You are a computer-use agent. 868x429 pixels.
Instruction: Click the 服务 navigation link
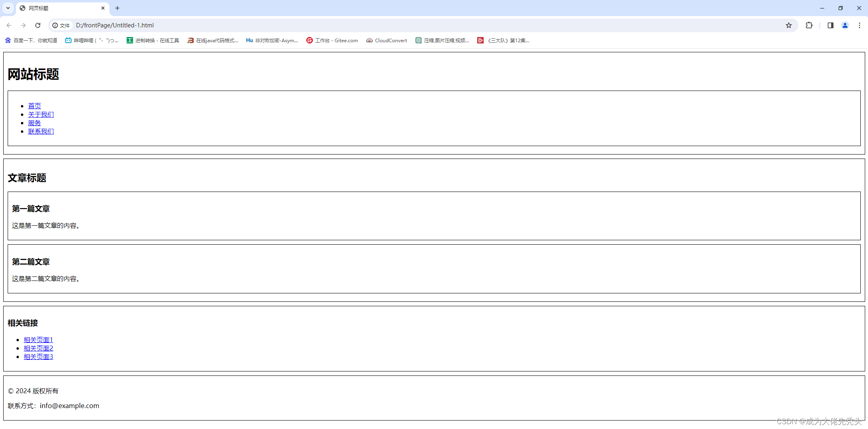coord(35,123)
